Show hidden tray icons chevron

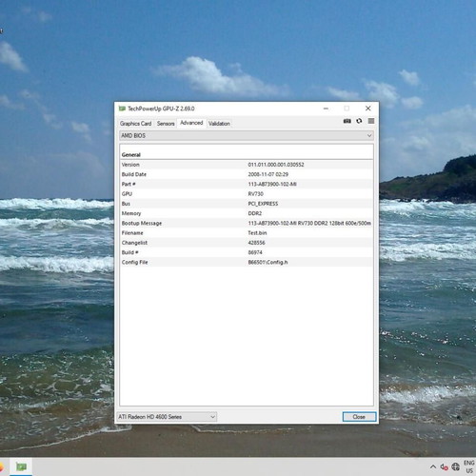pos(433,466)
